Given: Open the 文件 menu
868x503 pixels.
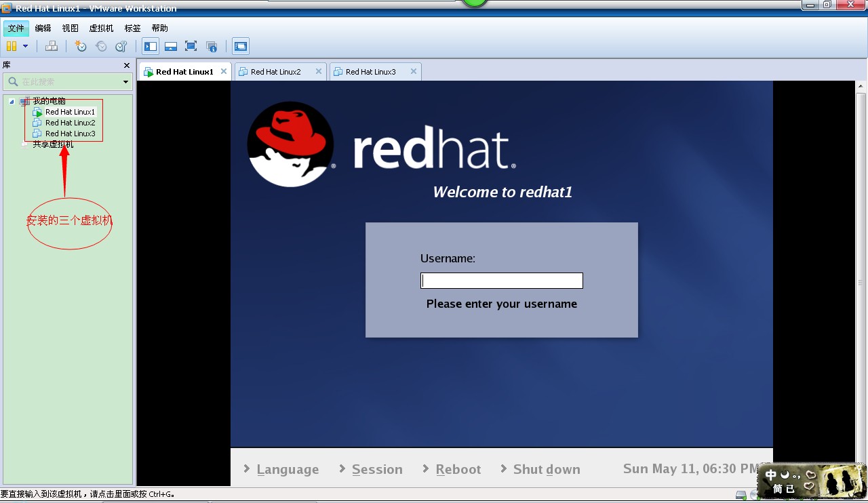Looking at the screenshot, I should pos(16,28).
